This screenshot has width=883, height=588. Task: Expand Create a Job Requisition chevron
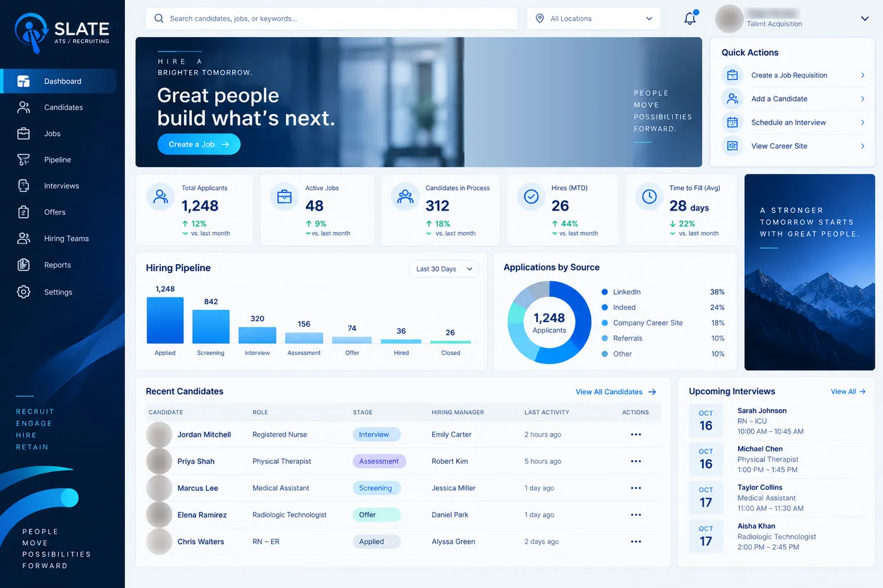pos(863,76)
